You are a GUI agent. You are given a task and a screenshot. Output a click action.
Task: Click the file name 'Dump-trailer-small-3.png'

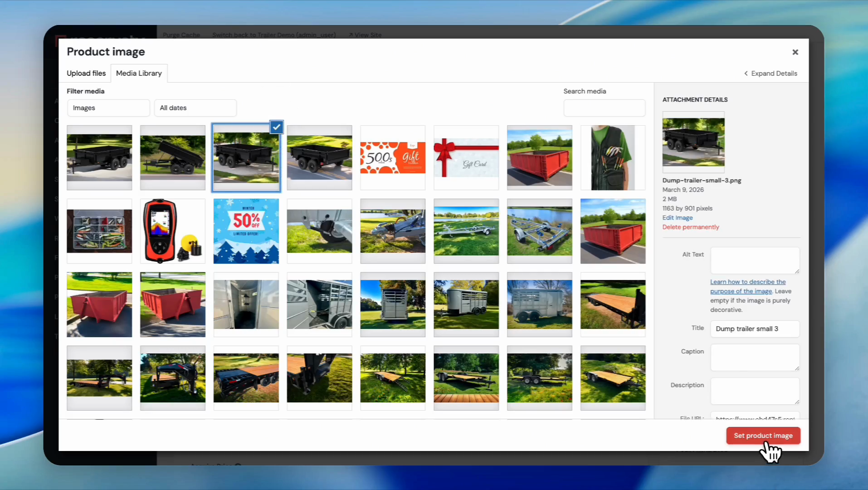click(x=702, y=181)
